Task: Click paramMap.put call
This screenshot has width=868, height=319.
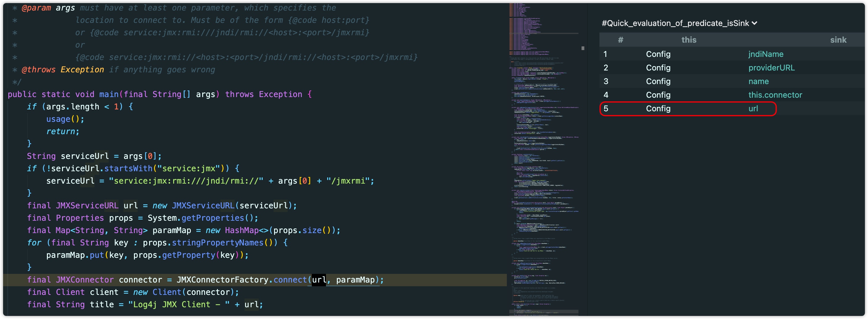Action: tap(75, 255)
